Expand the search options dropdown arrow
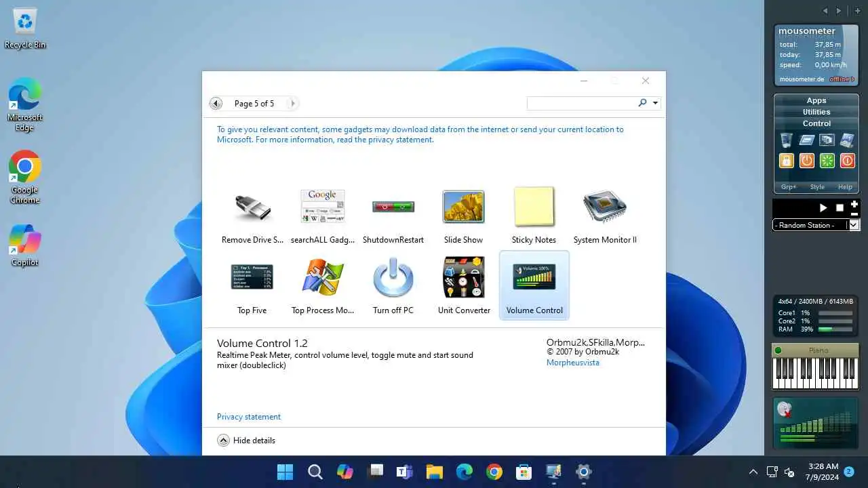 coord(655,103)
